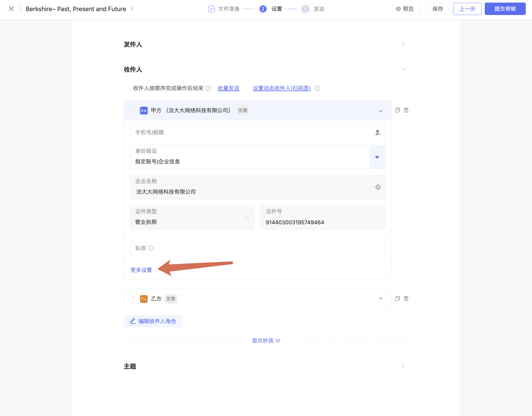This screenshot has height=416, width=532.
Task: Click info icon next to 私信 label
Action: tap(151, 248)
